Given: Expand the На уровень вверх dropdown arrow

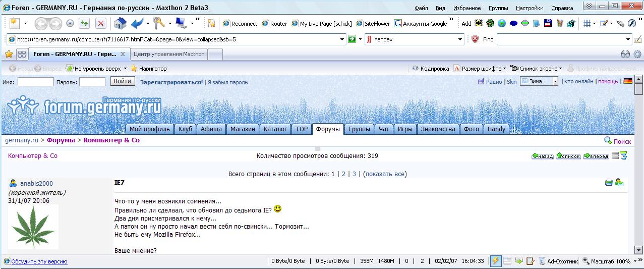Looking at the screenshot, I should (x=125, y=69).
